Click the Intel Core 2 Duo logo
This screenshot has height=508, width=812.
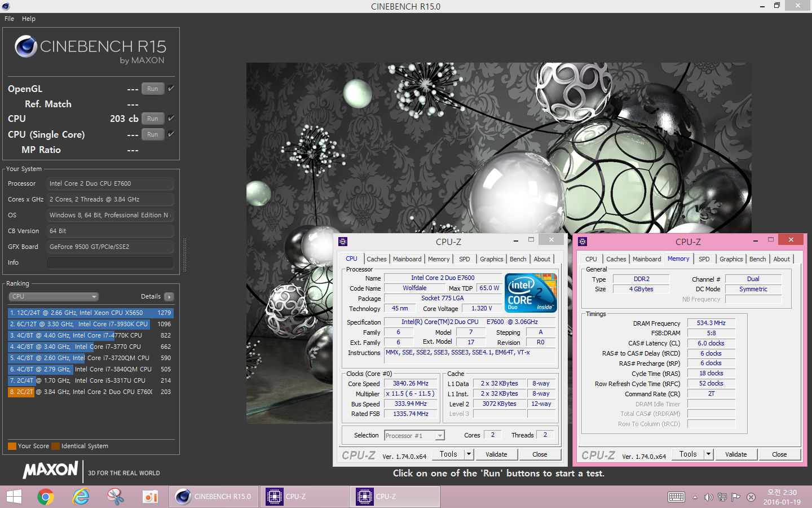point(531,293)
